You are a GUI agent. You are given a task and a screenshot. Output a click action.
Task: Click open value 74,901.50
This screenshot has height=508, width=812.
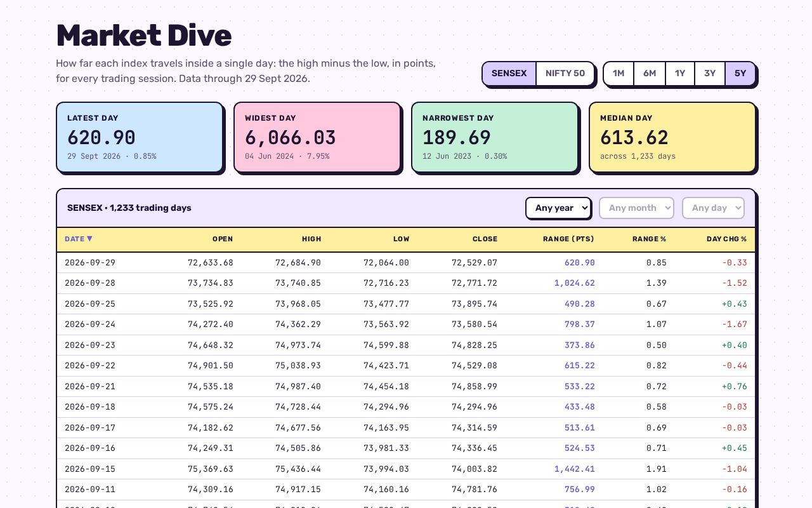pyautogui.click(x=211, y=366)
